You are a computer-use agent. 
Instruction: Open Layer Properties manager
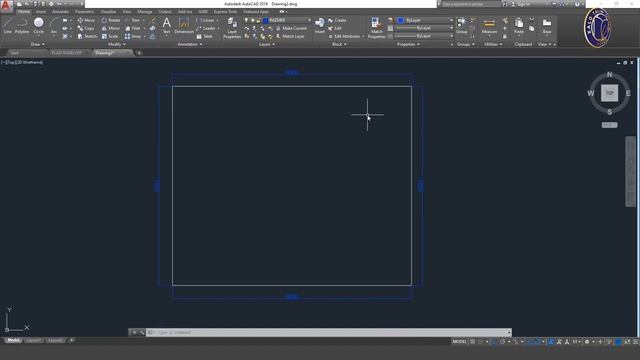point(232,28)
